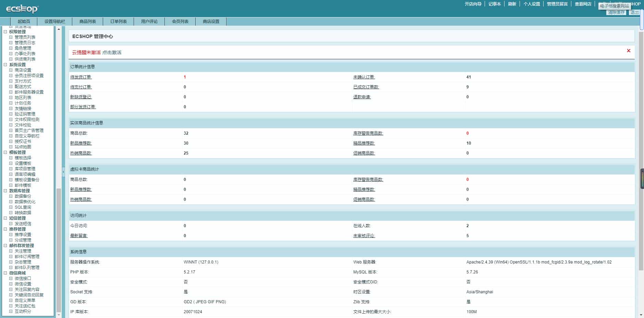Open the 设置导航栏 tab
644x318 pixels.
click(55, 22)
